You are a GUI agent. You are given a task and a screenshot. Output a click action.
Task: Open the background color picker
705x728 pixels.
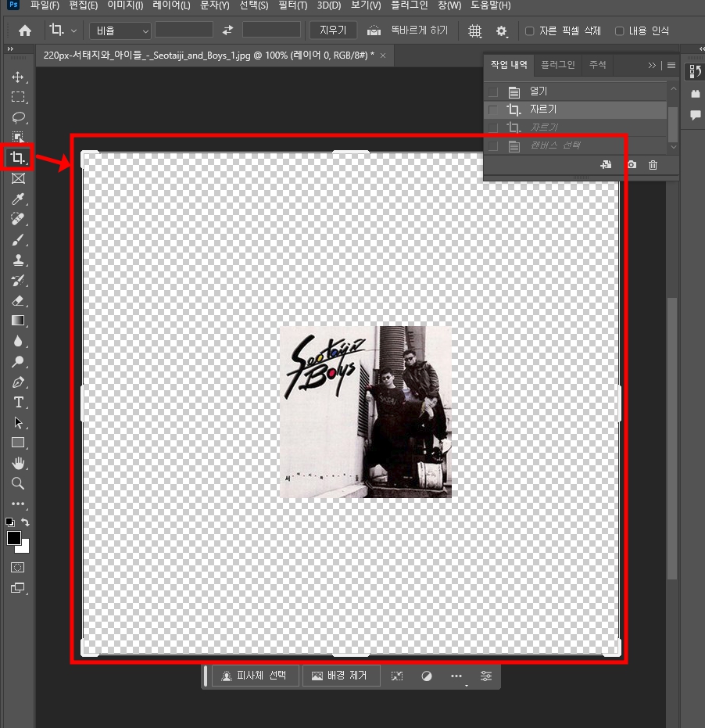pos(24,548)
